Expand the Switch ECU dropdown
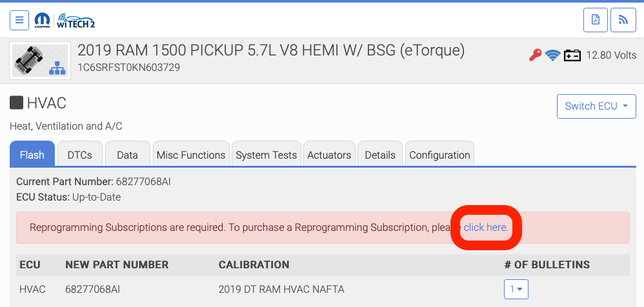This screenshot has height=307, width=644. 596,106
